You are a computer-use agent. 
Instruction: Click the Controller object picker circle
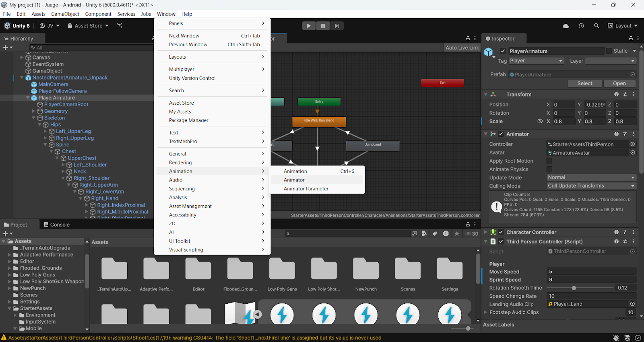[x=633, y=144]
